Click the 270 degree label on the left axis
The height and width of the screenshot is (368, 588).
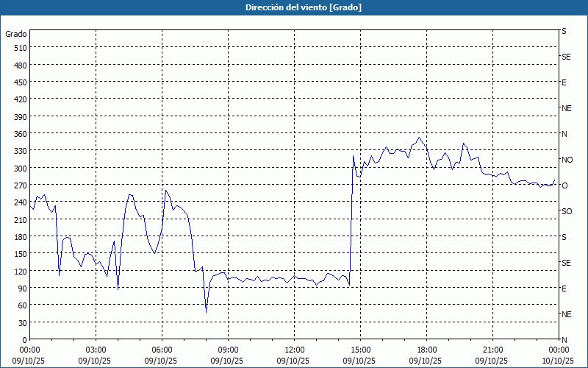pos(20,185)
